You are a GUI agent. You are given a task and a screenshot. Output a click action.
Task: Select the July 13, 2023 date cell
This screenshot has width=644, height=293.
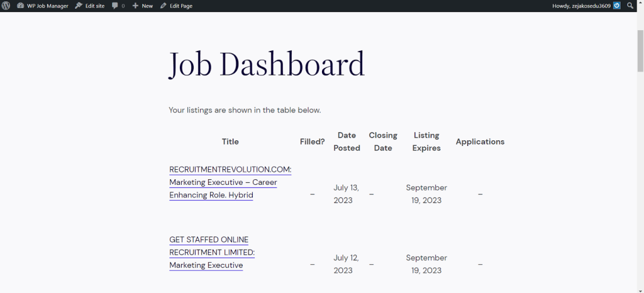pos(347,194)
